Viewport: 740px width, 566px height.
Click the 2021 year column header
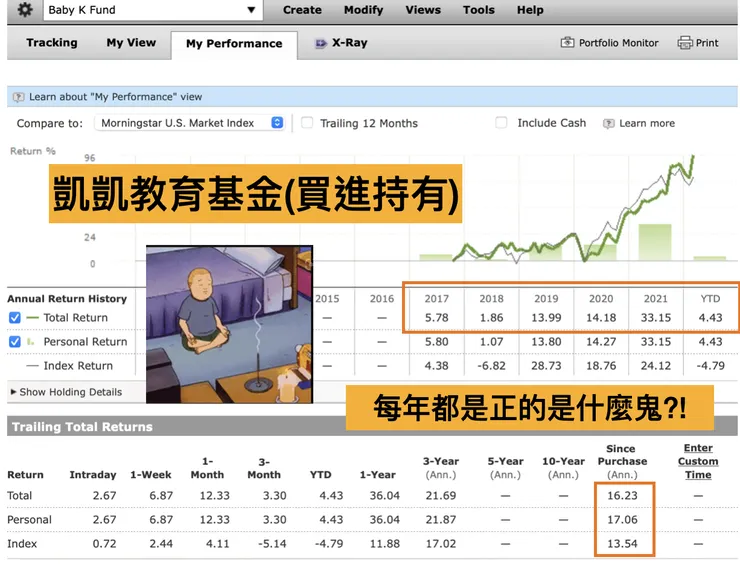pyautogui.click(x=656, y=299)
